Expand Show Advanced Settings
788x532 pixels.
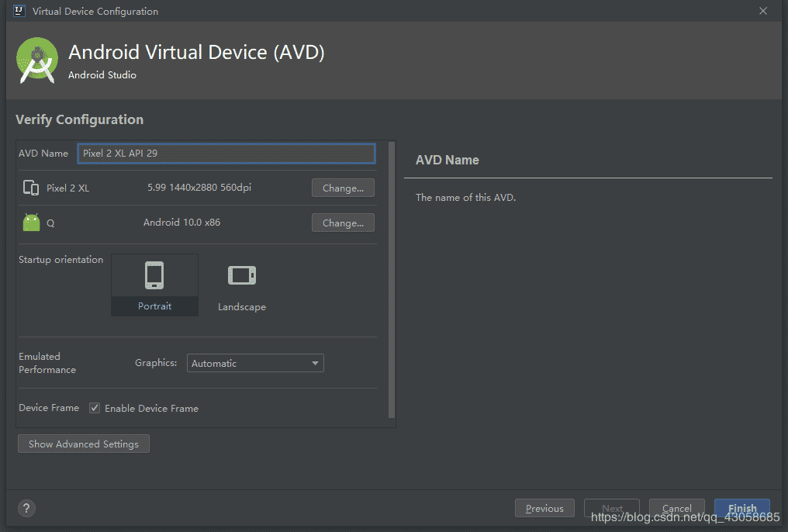[x=84, y=444]
